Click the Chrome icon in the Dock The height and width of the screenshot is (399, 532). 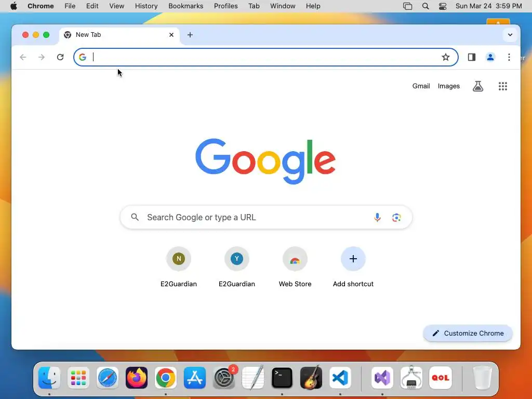click(x=166, y=378)
